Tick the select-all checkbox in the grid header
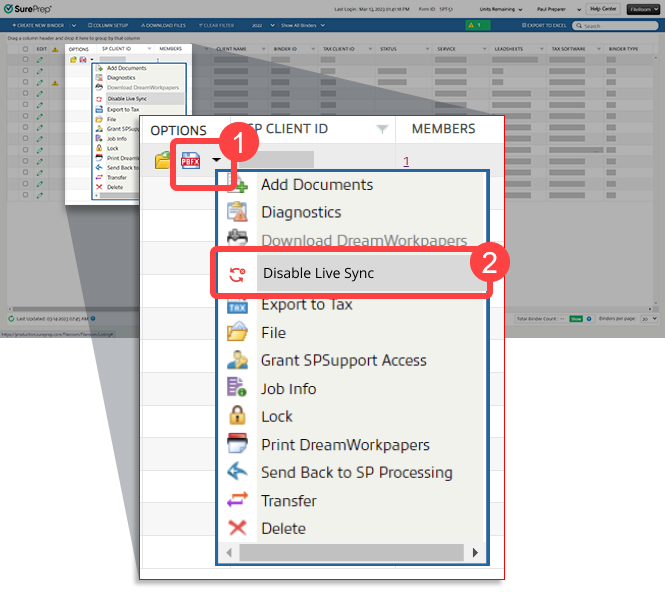 tap(25, 49)
